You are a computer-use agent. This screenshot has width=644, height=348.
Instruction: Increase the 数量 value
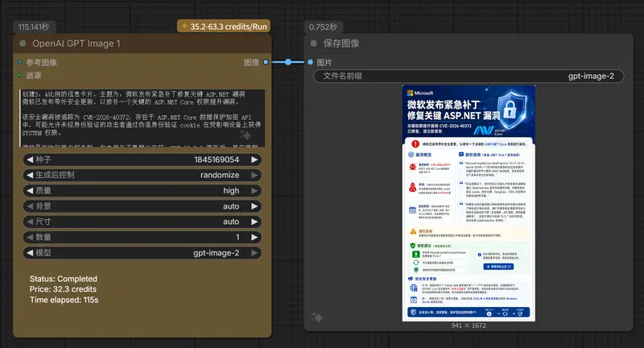point(254,238)
